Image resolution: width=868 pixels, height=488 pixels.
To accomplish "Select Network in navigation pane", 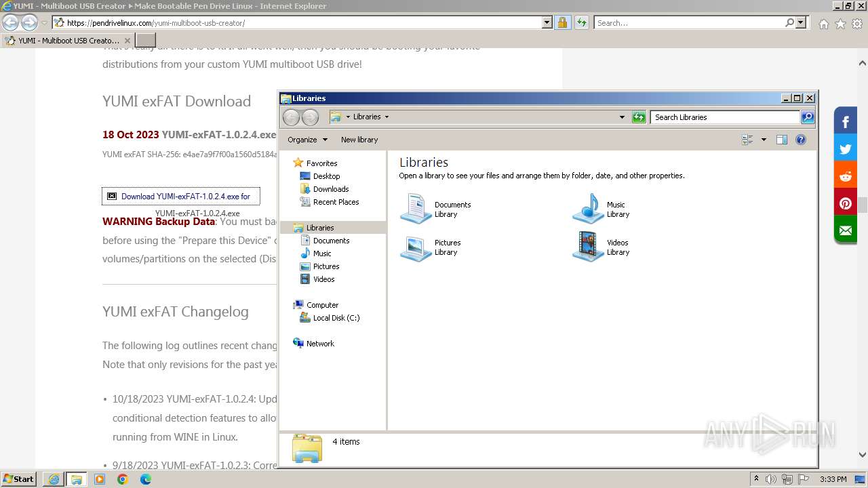I will pos(320,344).
